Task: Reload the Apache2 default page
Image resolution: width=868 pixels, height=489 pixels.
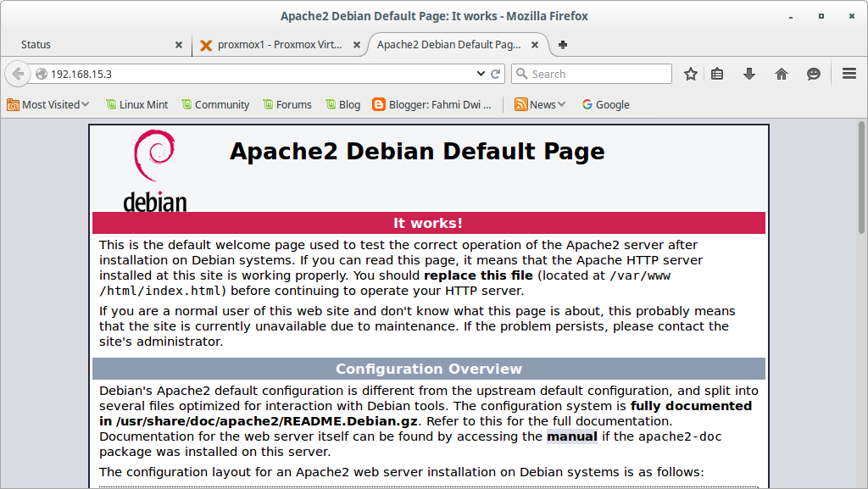Action: pyautogui.click(x=496, y=73)
